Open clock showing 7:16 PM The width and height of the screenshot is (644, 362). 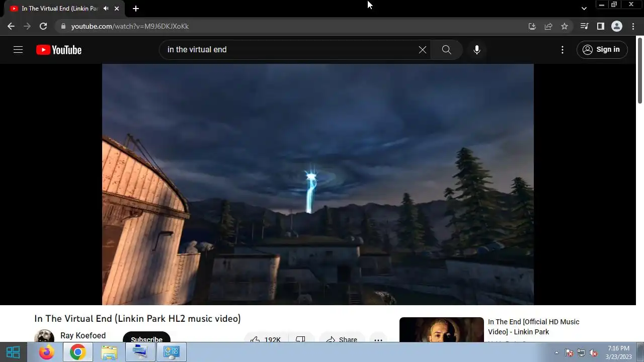pos(618,352)
